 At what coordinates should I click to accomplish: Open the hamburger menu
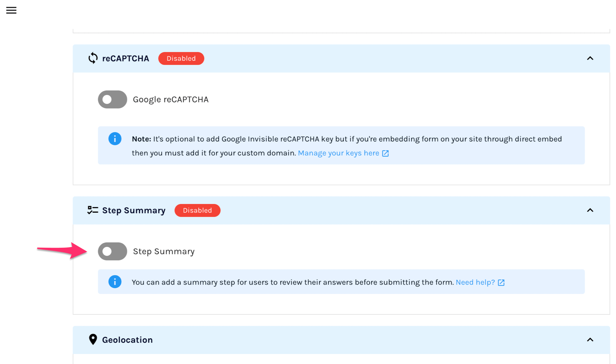point(11,10)
